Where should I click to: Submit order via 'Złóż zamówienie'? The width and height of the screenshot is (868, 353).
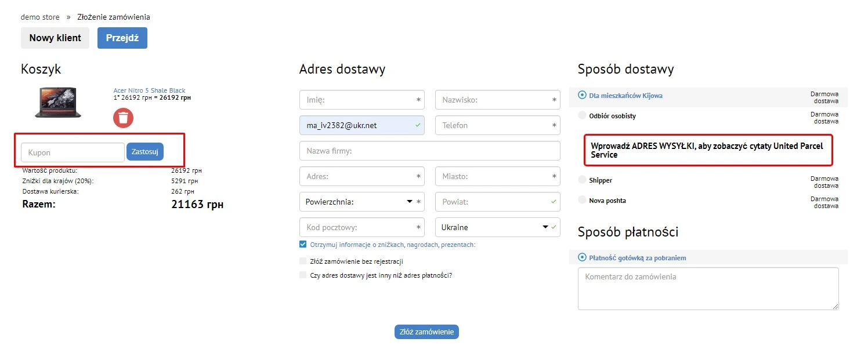tap(426, 332)
